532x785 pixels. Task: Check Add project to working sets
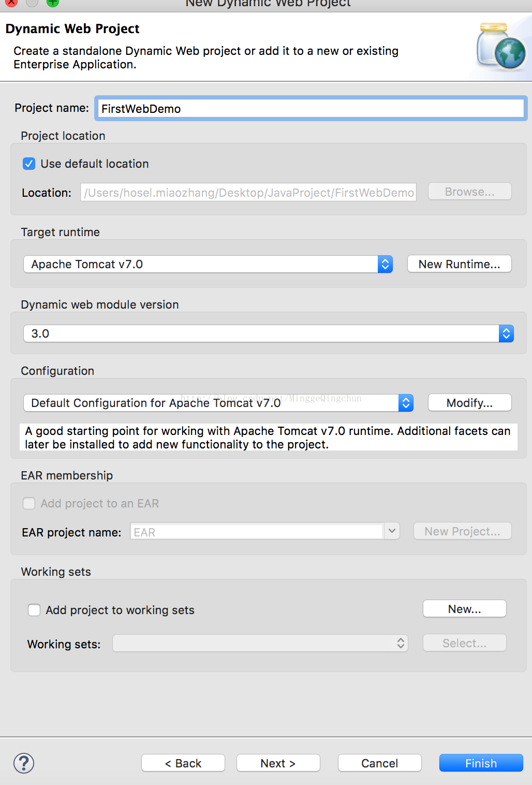click(x=34, y=610)
